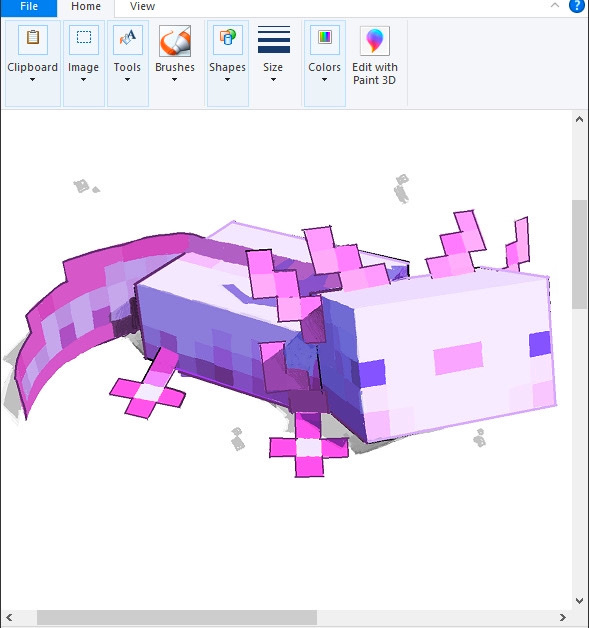
Task: Switch to the Home tab
Action: click(86, 7)
